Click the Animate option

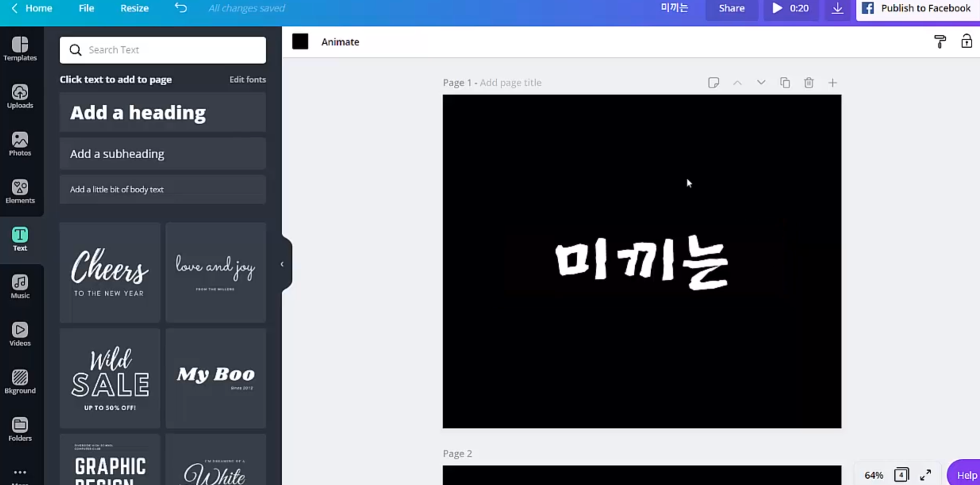pos(340,42)
